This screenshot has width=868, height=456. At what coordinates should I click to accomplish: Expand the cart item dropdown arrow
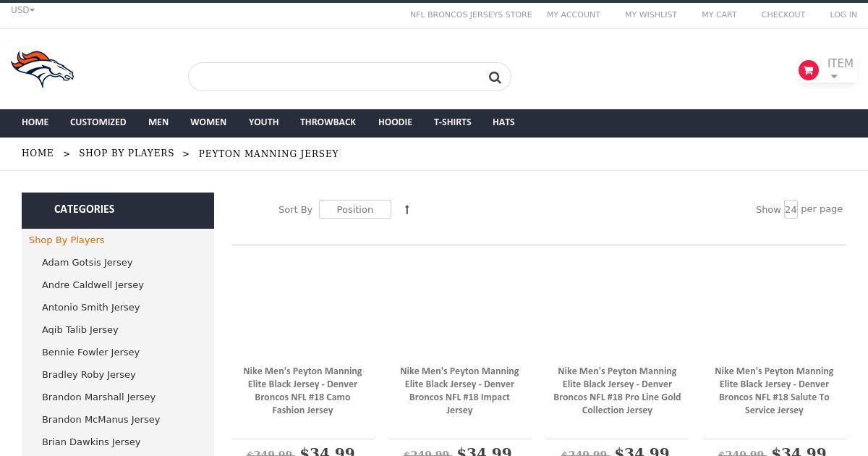pyautogui.click(x=834, y=77)
